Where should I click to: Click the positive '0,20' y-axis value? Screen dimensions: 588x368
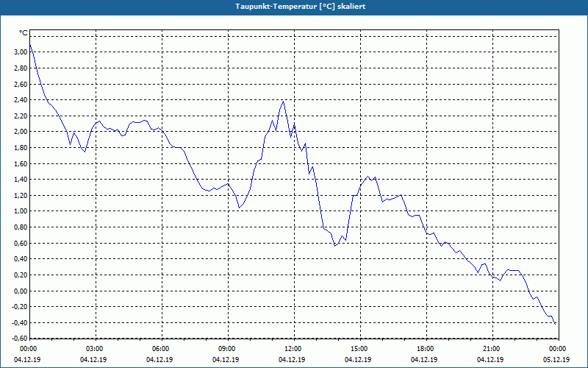pyautogui.click(x=21, y=275)
